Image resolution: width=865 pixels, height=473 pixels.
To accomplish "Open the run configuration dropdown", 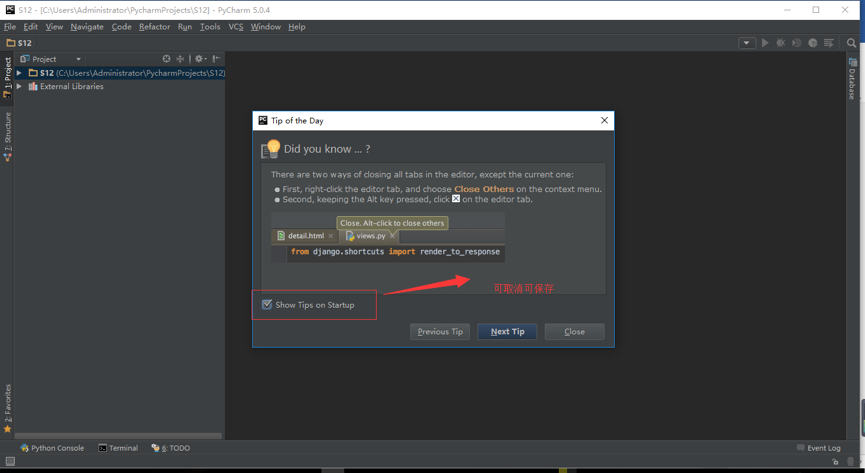I will coord(747,42).
